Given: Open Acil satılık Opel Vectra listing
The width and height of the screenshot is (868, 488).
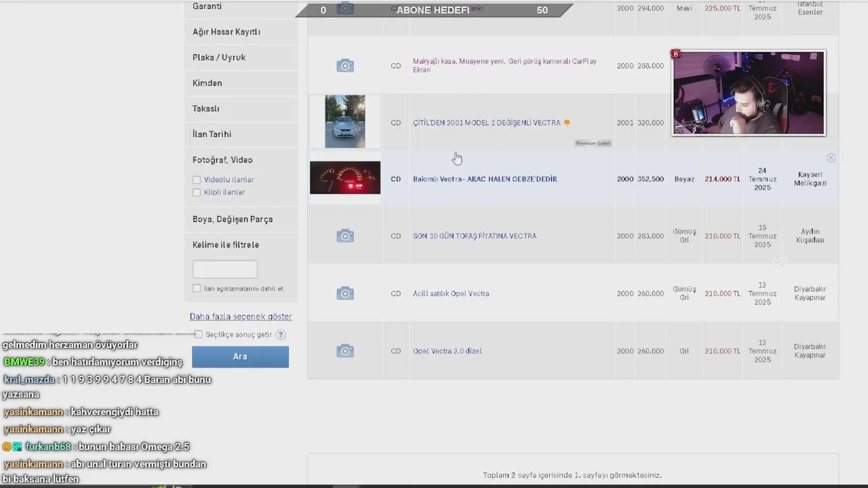Looking at the screenshot, I should [x=451, y=293].
